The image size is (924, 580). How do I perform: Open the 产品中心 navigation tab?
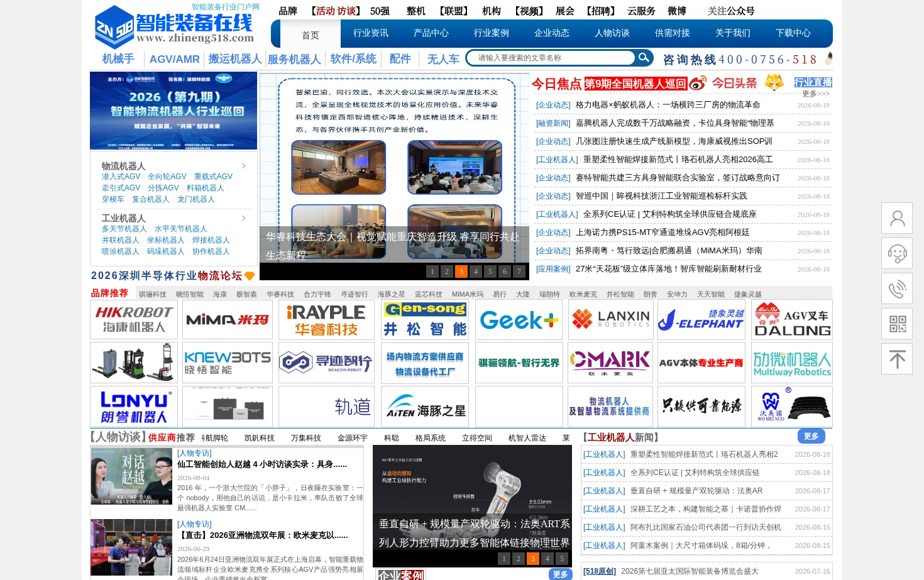(431, 33)
